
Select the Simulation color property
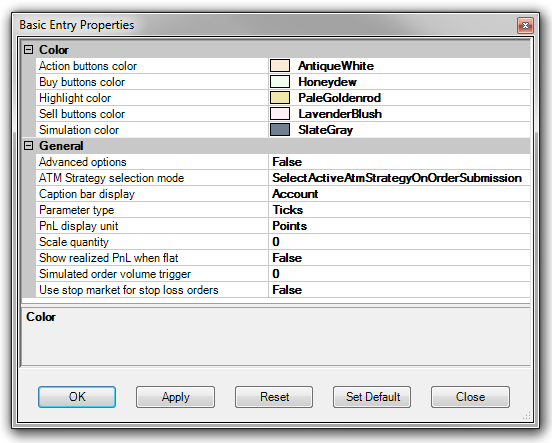click(x=152, y=130)
